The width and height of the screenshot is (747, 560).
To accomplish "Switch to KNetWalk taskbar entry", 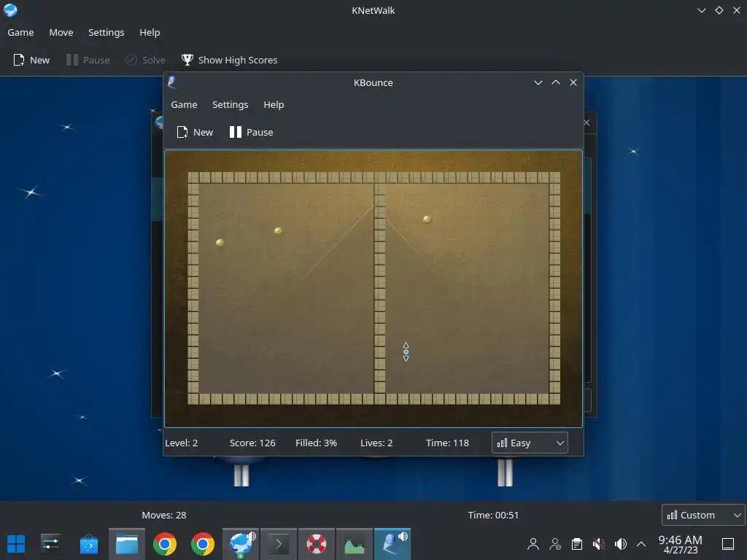I will pos(241,544).
